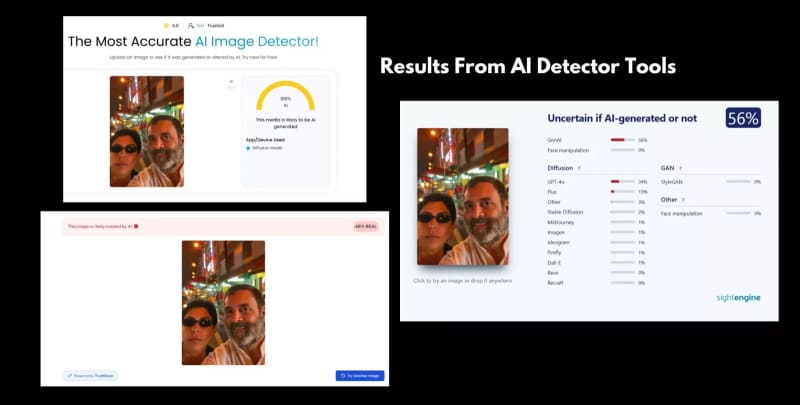The height and width of the screenshot is (405, 800).
Task: Click the close icon beside the uploaded photo
Action: (x=231, y=83)
